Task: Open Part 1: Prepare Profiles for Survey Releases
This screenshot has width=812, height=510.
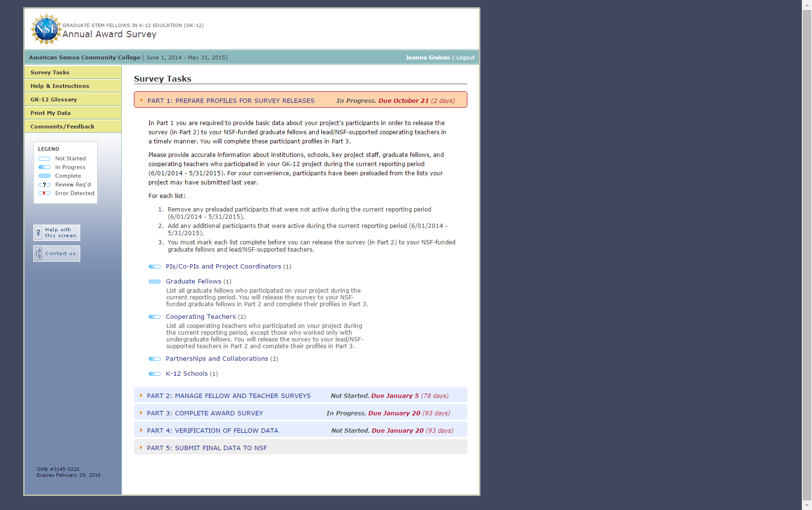Action: point(231,101)
